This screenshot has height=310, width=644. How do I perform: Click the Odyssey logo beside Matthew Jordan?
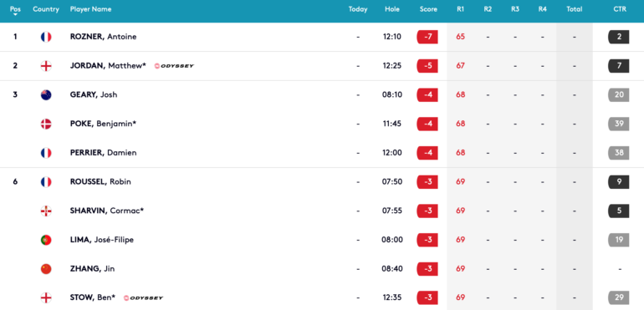(x=174, y=66)
